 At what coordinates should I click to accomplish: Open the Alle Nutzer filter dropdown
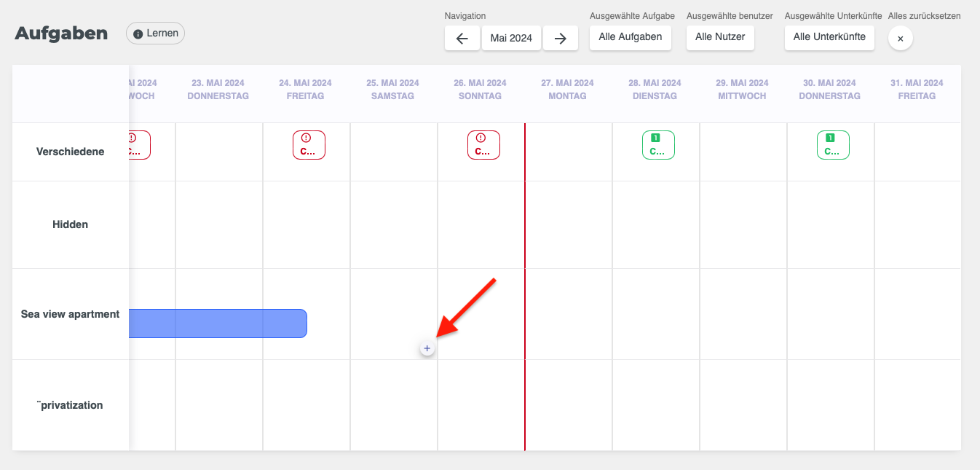(720, 36)
